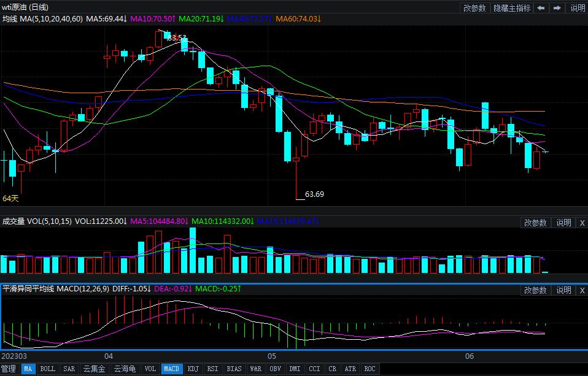Switch to the VOL indicator tab
Screen dimensions: 588x376
coord(150,369)
